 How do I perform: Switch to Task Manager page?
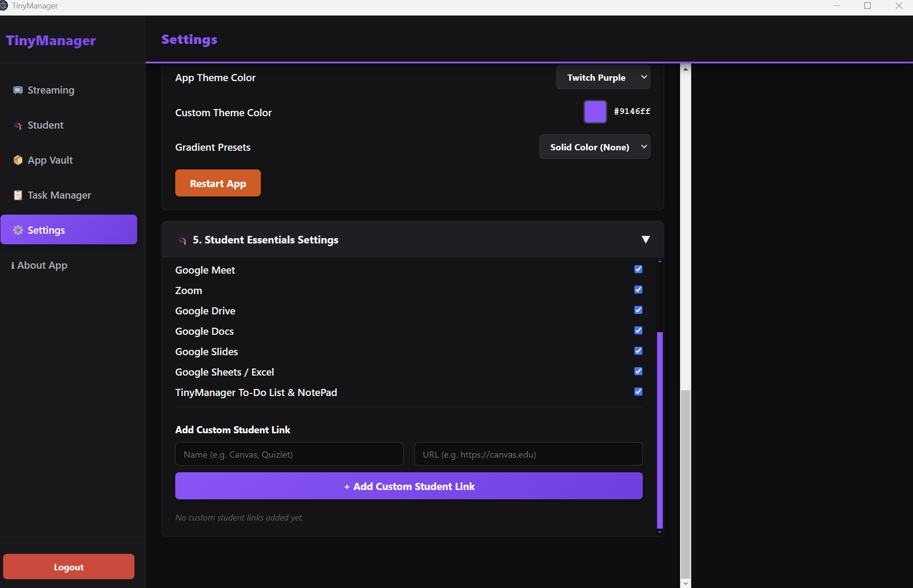click(69, 195)
